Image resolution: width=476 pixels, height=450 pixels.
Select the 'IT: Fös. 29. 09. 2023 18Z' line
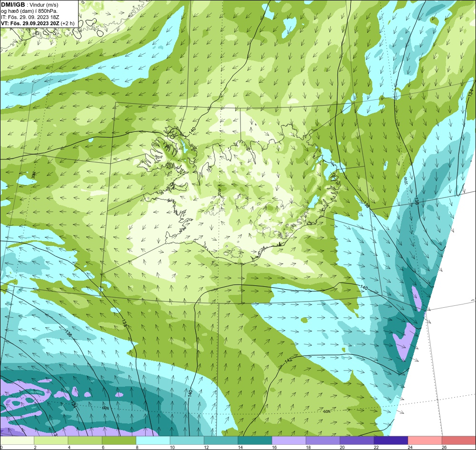(30, 17)
